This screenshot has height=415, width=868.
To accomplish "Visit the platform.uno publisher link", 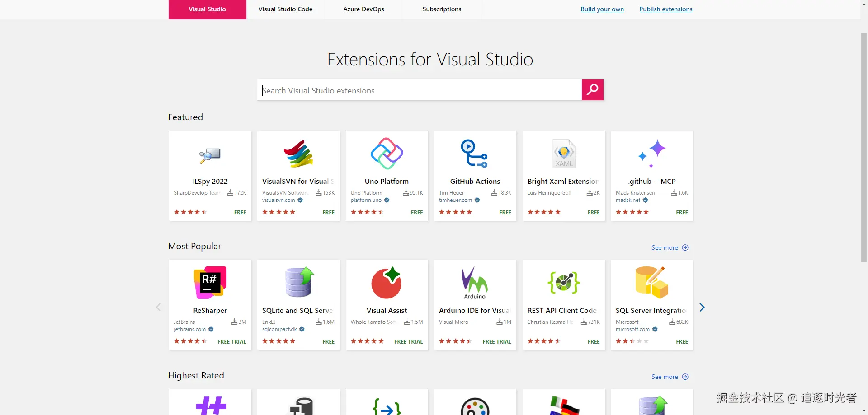I will pyautogui.click(x=366, y=200).
